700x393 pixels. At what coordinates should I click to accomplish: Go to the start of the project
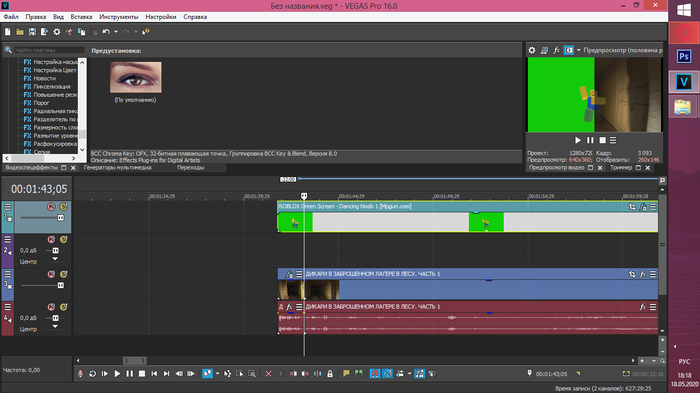click(154, 374)
